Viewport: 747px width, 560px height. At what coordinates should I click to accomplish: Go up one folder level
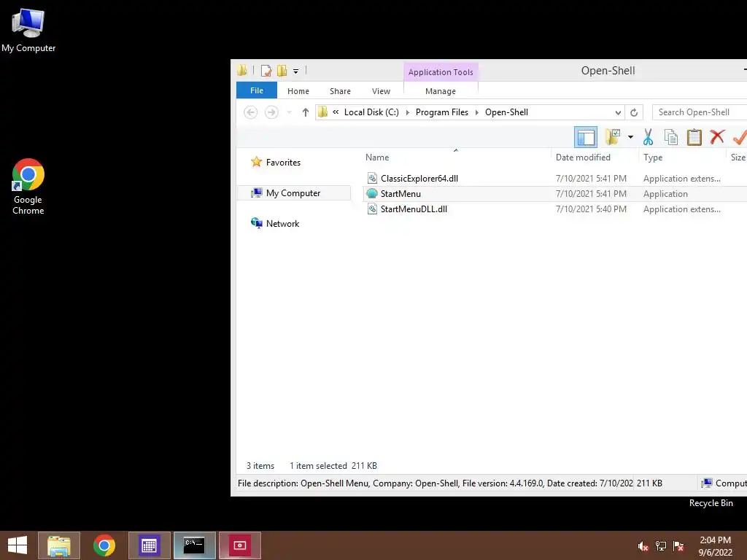tap(306, 112)
